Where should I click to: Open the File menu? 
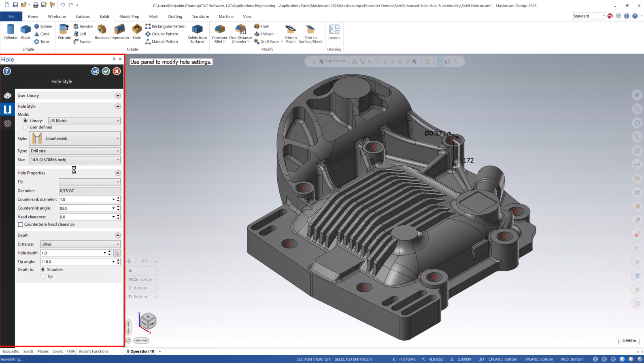tap(11, 17)
